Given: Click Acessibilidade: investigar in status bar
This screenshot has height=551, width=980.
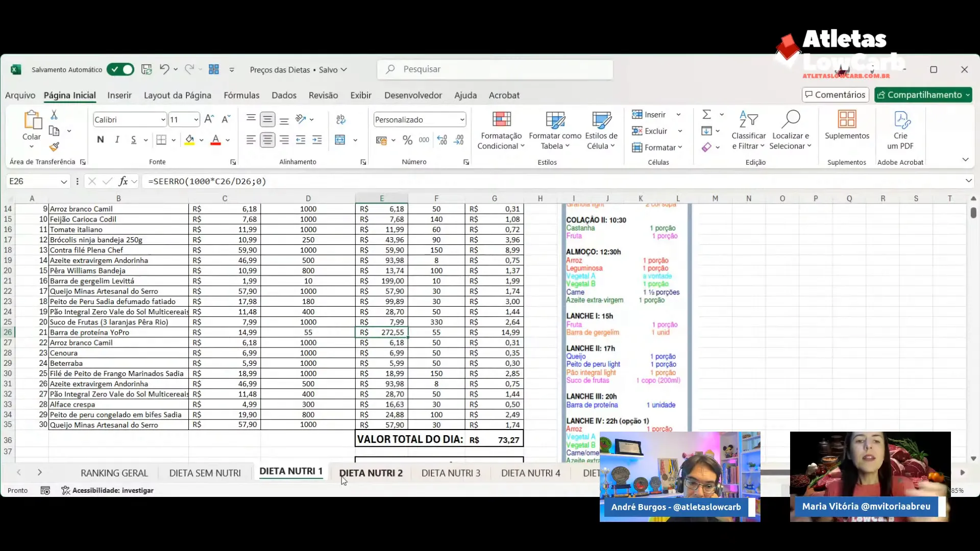Looking at the screenshot, I should [x=107, y=490].
